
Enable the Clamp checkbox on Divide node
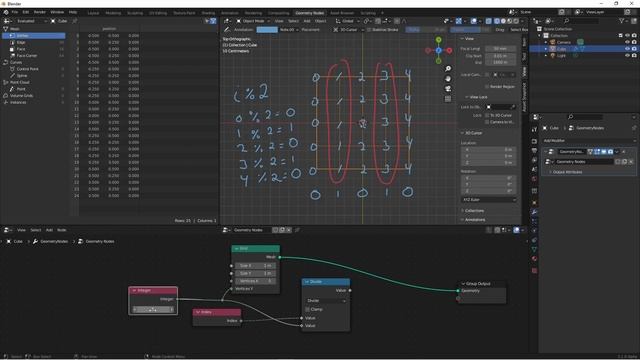coord(307,309)
